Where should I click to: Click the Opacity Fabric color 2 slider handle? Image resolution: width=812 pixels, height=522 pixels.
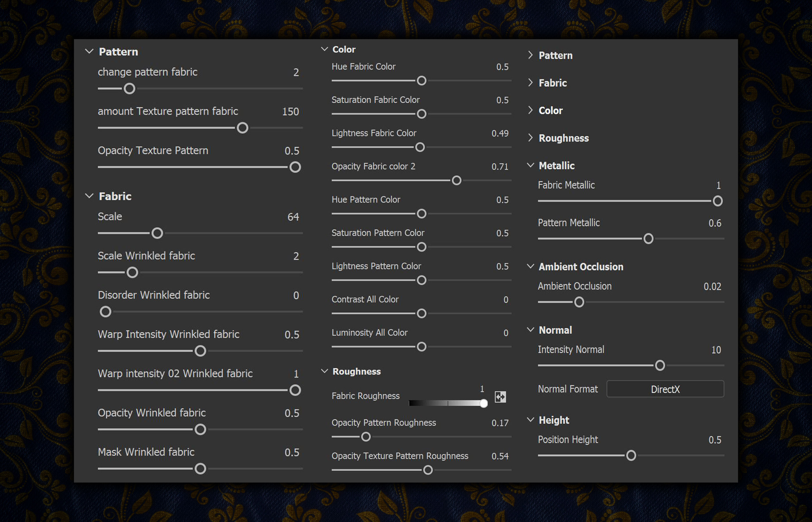pyautogui.click(x=456, y=180)
